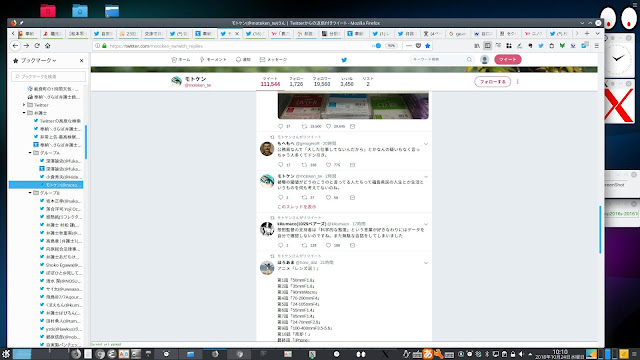640x360 pixels.
Task: Click the Twitter bird logo in page header
Action: click(x=344, y=60)
